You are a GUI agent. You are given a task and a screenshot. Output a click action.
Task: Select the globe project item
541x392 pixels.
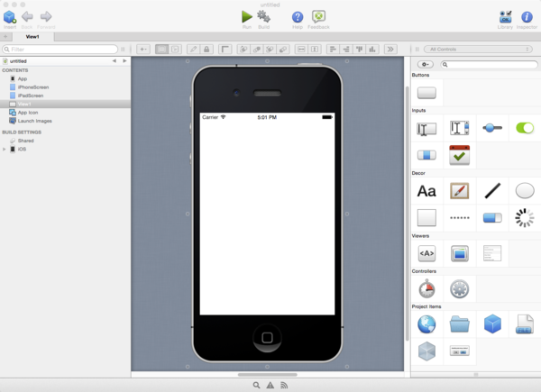(x=426, y=324)
